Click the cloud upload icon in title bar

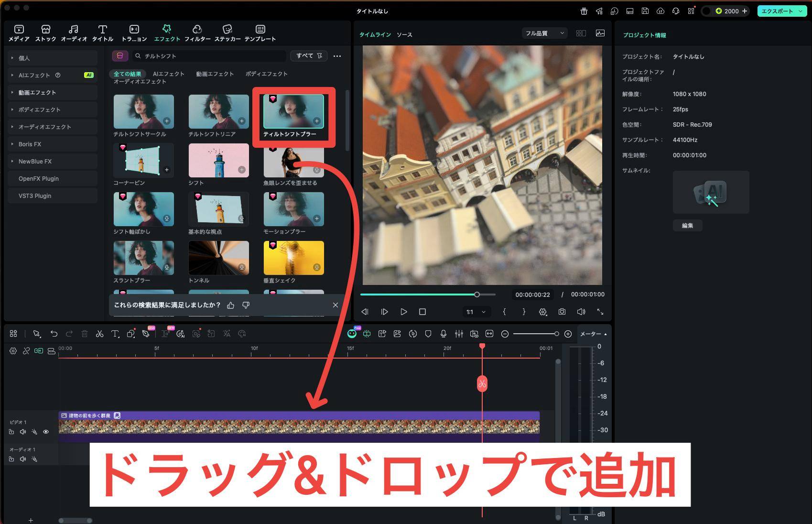(x=660, y=11)
